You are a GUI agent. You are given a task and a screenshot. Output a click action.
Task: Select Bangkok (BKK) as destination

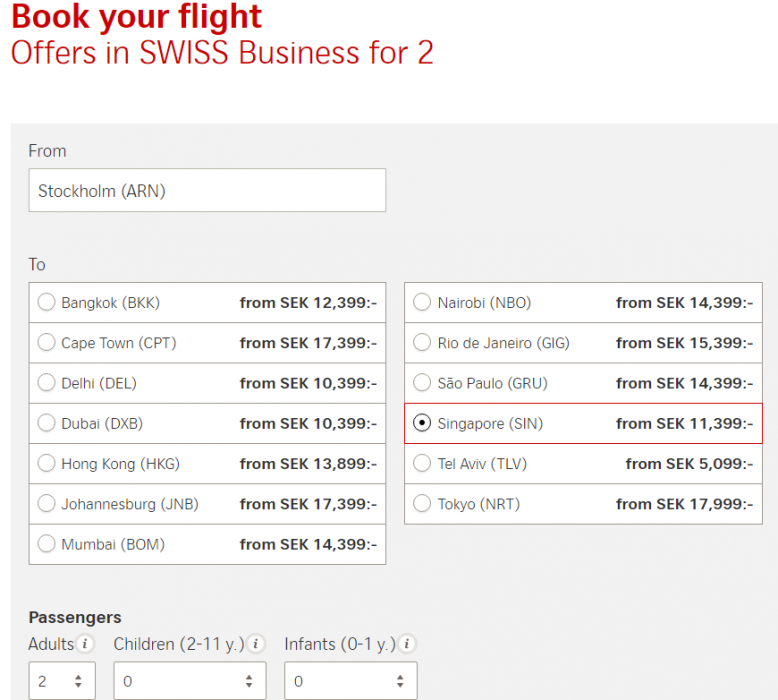[x=46, y=303]
